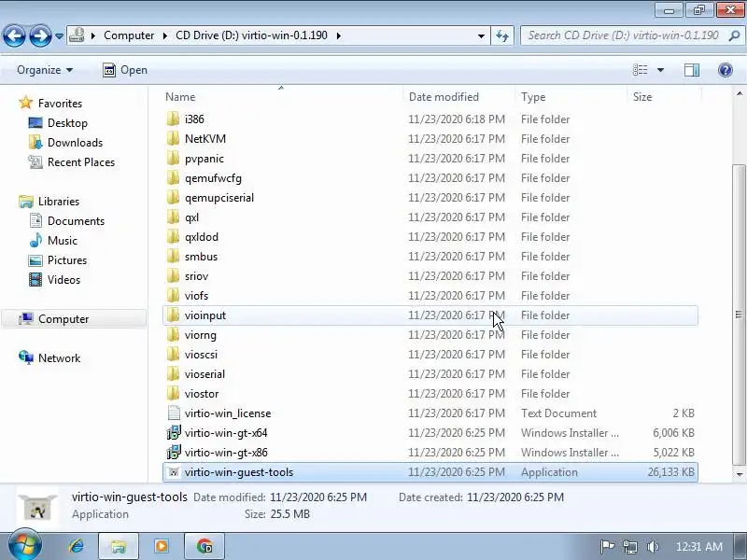Select the viostor folder name
This screenshot has width=747, height=560.
202,394
